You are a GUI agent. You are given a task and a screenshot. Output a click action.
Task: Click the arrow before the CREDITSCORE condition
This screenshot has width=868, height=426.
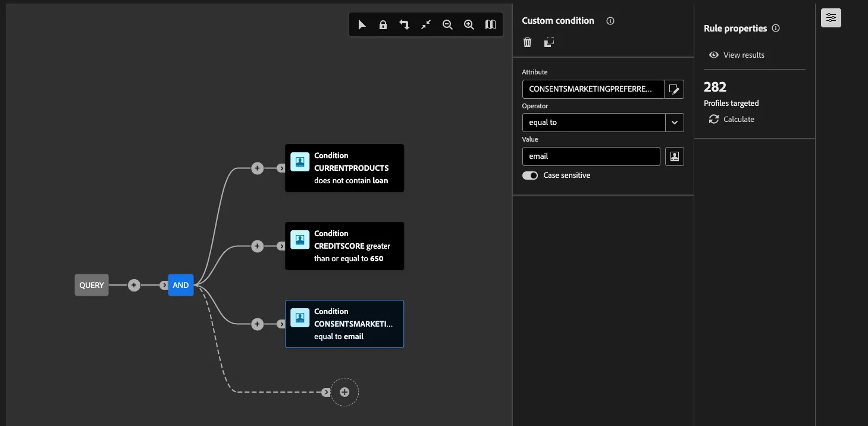click(281, 246)
